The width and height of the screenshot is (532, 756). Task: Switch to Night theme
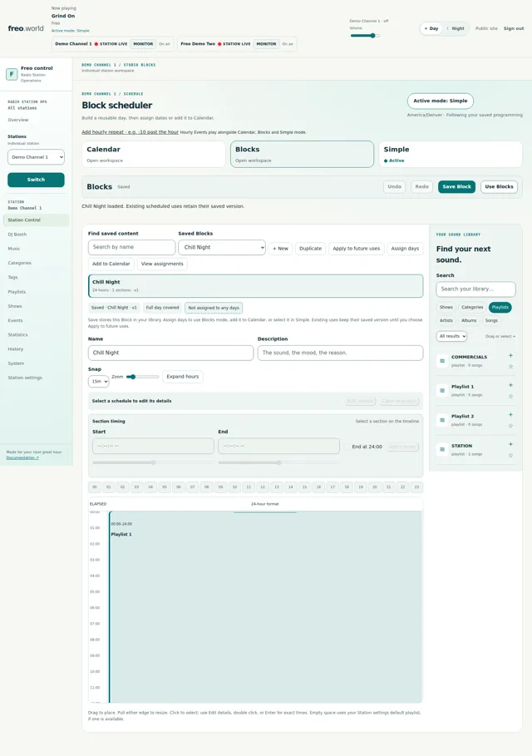coord(456,28)
